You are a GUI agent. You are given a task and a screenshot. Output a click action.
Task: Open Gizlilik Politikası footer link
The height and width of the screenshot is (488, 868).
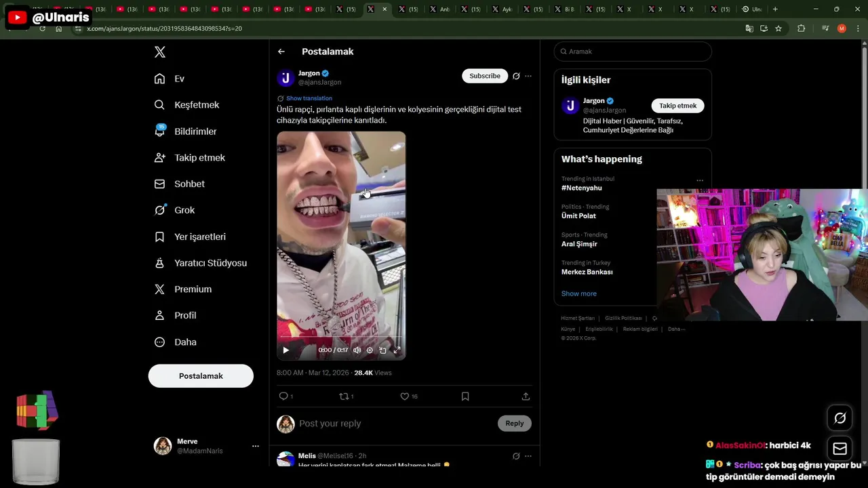pos(624,318)
